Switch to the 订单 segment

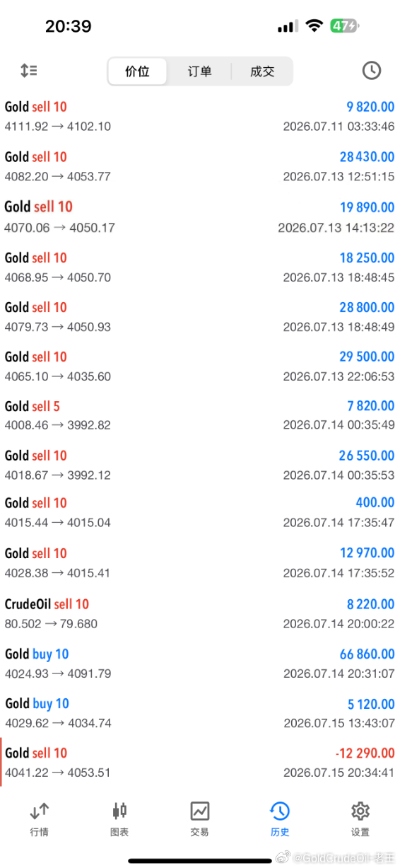[x=199, y=71]
